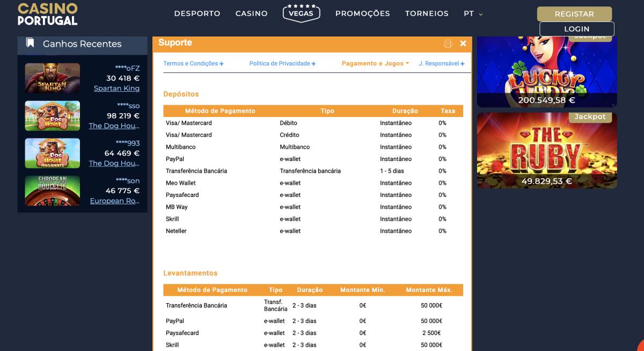Open the PT language dropdown
Viewport: 644px width, 351px height.
(x=473, y=13)
